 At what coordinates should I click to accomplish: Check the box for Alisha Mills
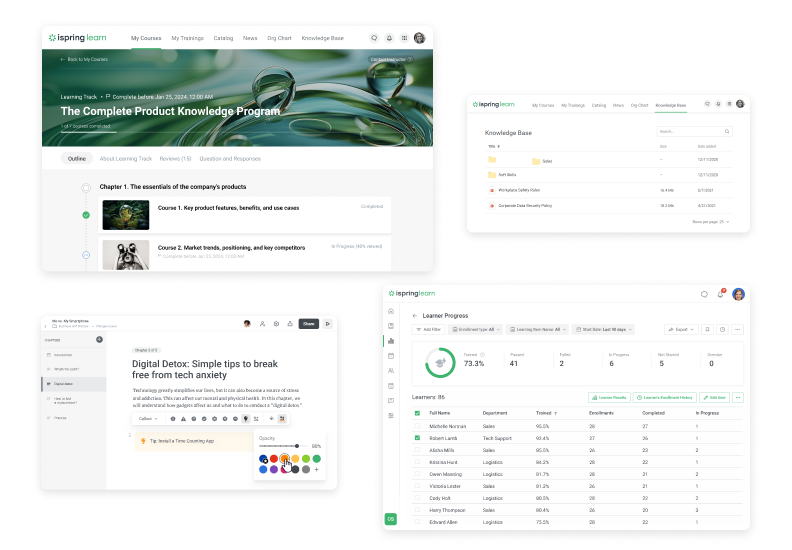tap(417, 449)
